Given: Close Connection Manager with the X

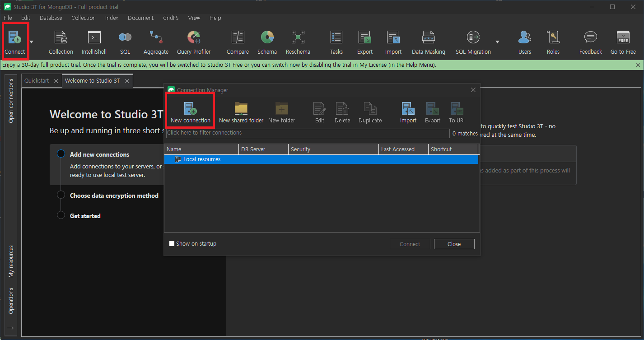Looking at the screenshot, I should [x=473, y=90].
